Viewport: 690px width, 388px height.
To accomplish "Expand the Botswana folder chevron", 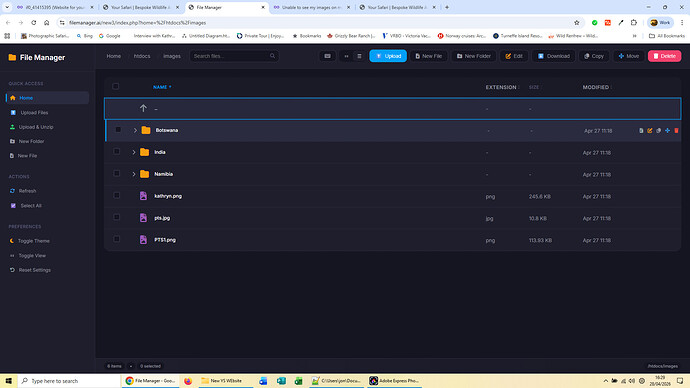I will 135,130.
